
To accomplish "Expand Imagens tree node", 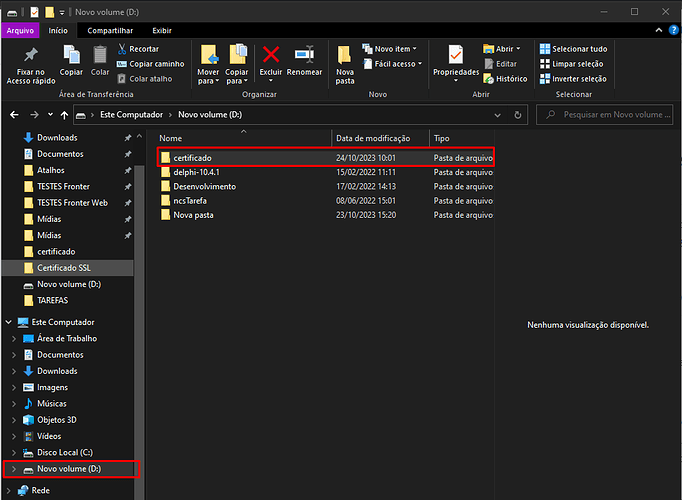I will [x=14, y=387].
